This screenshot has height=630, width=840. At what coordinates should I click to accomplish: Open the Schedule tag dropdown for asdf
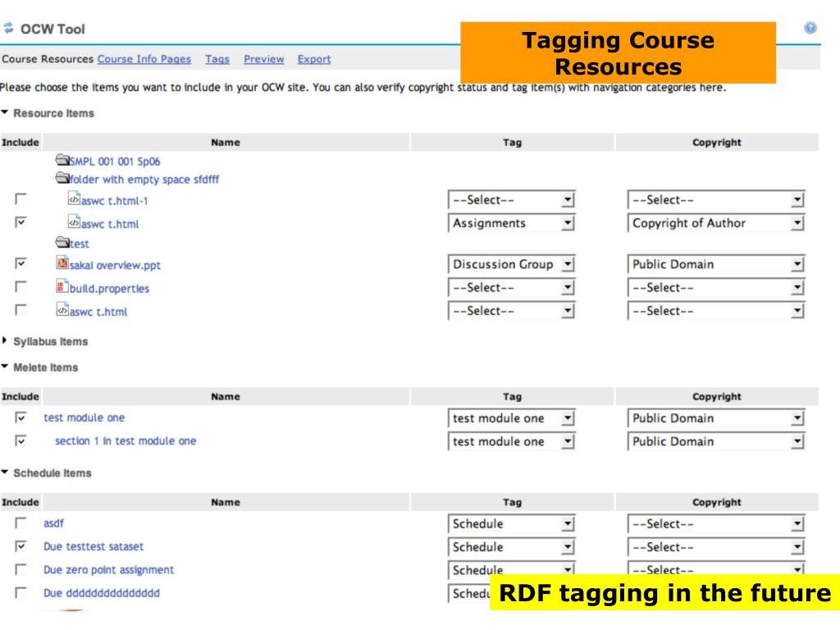click(x=511, y=523)
